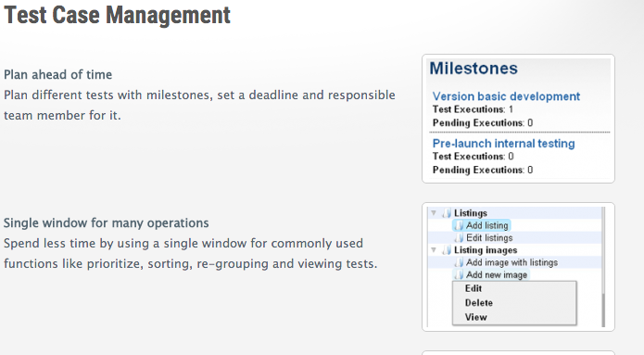Open the Milestones screenshot thumbnail
This screenshot has height=355, width=644.
pyautogui.click(x=518, y=119)
